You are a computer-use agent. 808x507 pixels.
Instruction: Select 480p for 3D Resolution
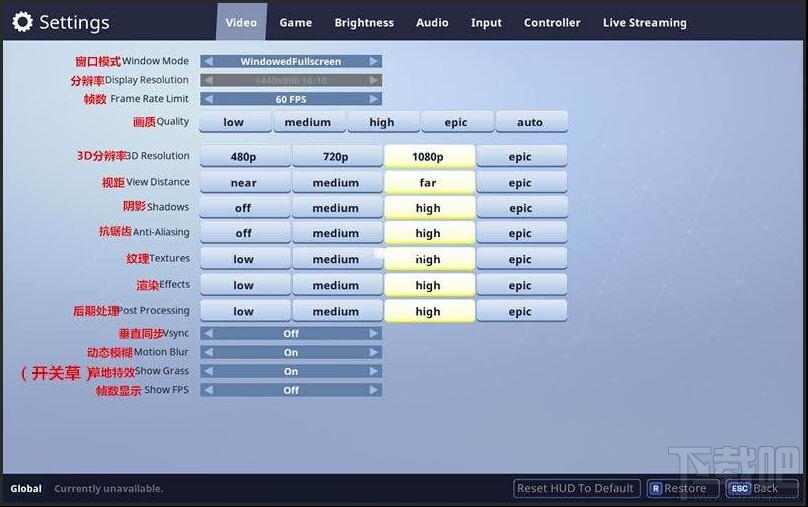245,156
